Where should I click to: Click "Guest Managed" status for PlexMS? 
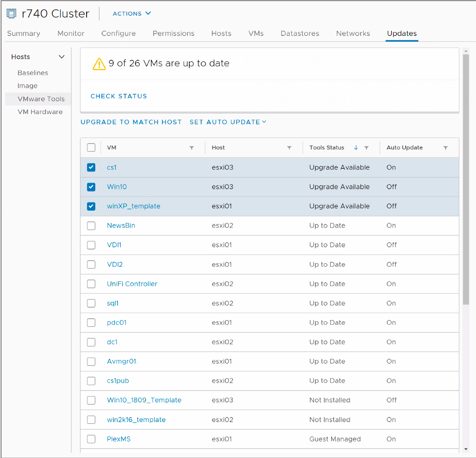coord(335,439)
